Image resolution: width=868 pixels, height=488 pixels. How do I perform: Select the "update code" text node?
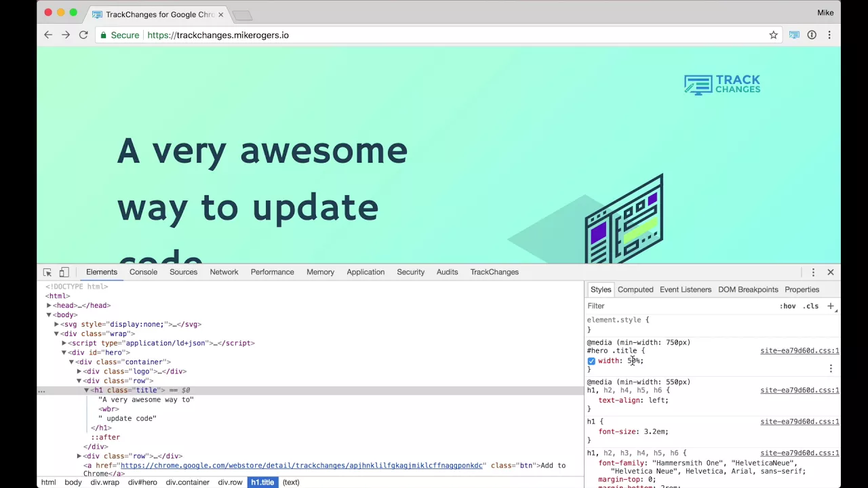[127, 419]
